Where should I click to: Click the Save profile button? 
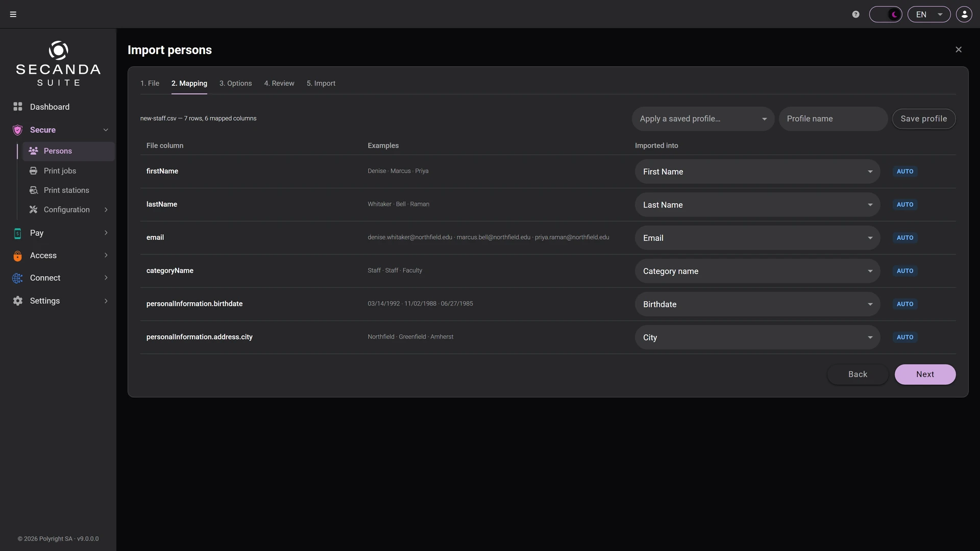924,119
